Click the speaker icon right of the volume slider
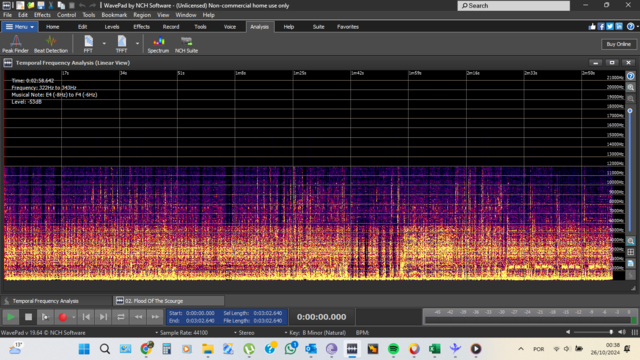Screen dimensions: 640x360 click(622, 332)
